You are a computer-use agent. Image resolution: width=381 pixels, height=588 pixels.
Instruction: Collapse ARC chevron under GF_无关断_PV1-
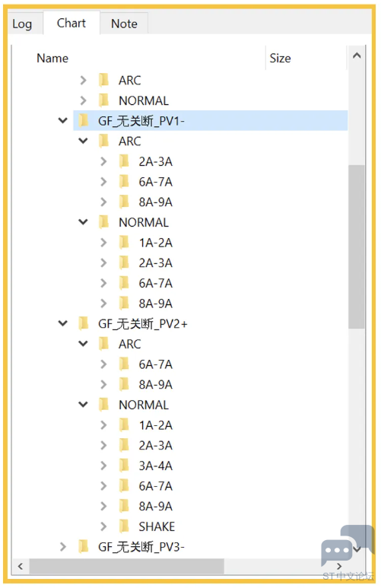coord(83,141)
